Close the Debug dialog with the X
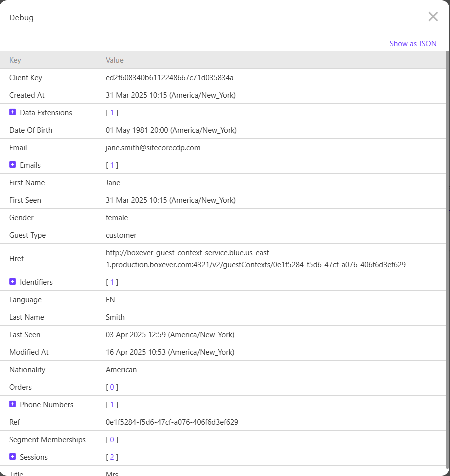The width and height of the screenshot is (450, 476). point(433,17)
